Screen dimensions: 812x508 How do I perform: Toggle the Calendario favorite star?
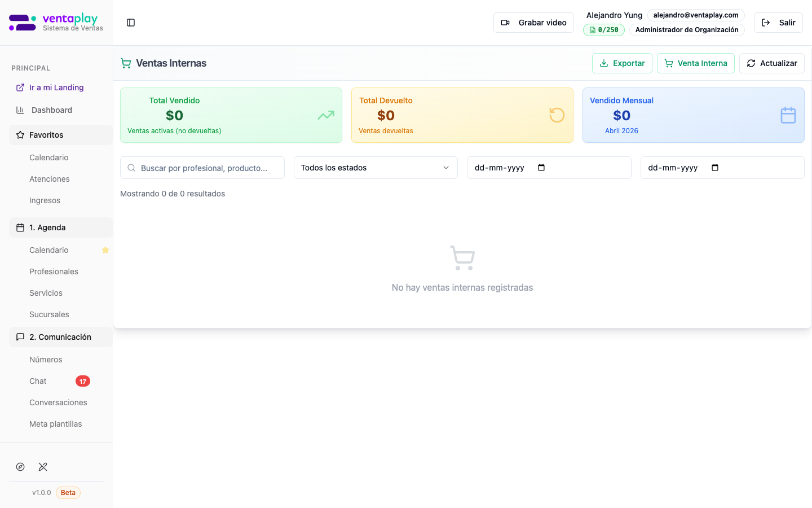(105, 250)
